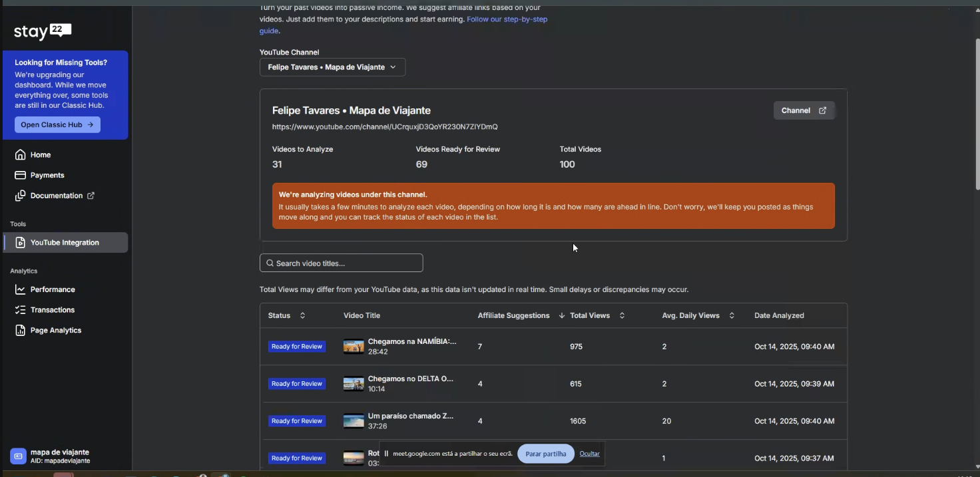Open the Transactions list icon
Image resolution: width=980 pixels, height=477 pixels.
(21, 310)
